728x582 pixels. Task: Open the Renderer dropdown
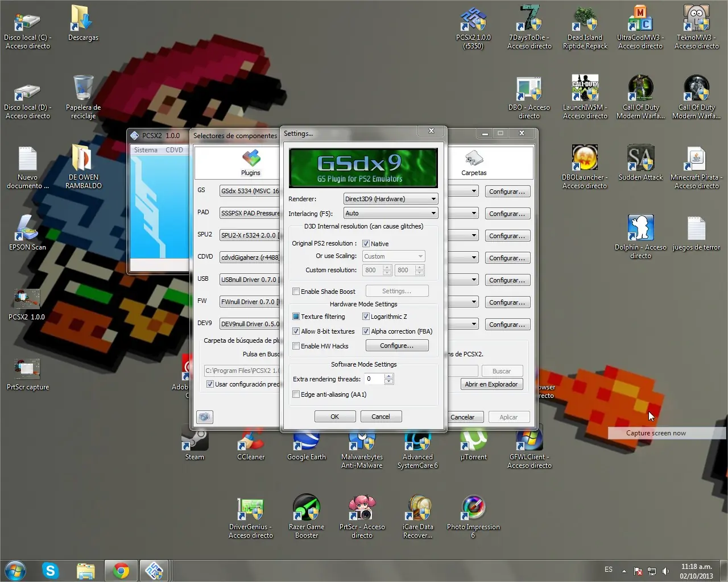390,199
